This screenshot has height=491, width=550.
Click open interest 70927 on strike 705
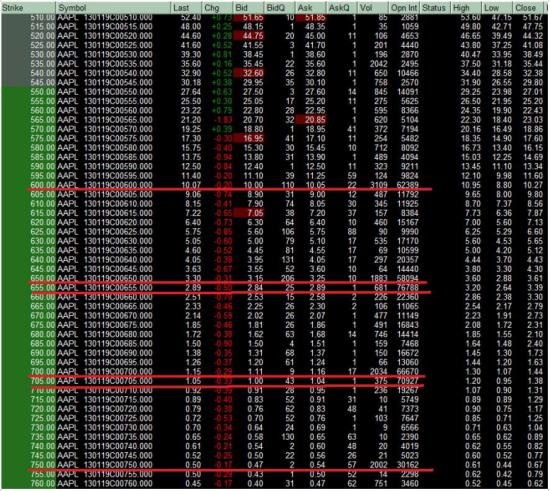(x=407, y=381)
